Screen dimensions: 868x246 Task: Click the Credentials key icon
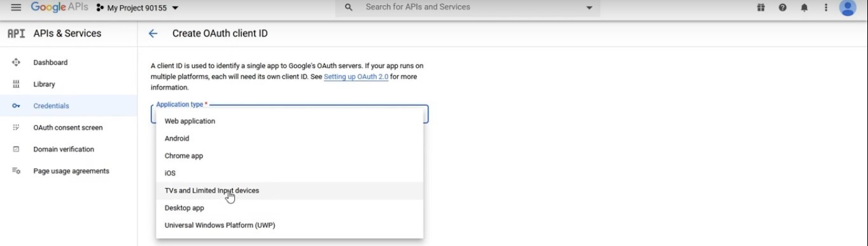click(x=16, y=106)
